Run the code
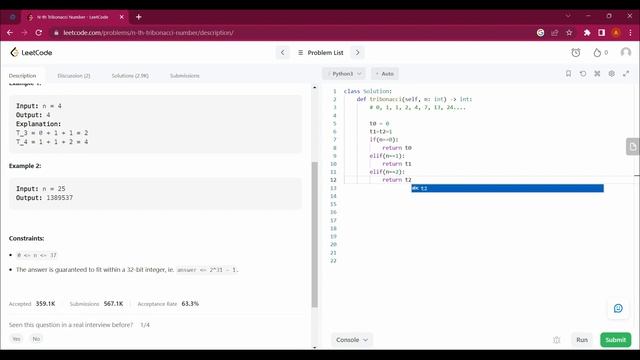 582,340
